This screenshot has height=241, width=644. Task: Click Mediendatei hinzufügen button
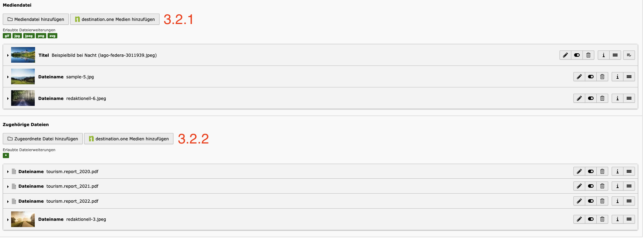pyautogui.click(x=36, y=19)
